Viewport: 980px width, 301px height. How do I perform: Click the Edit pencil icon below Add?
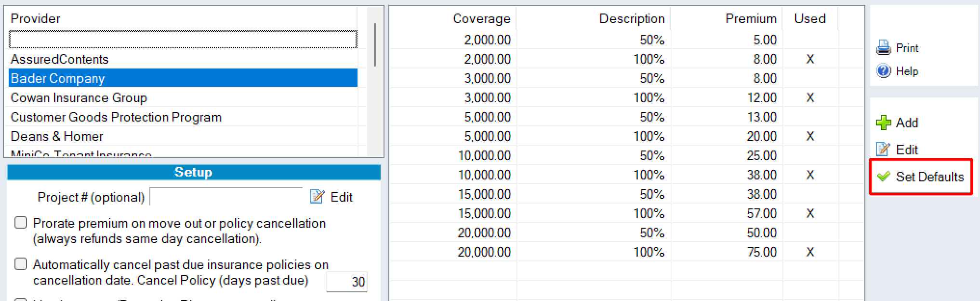883,149
